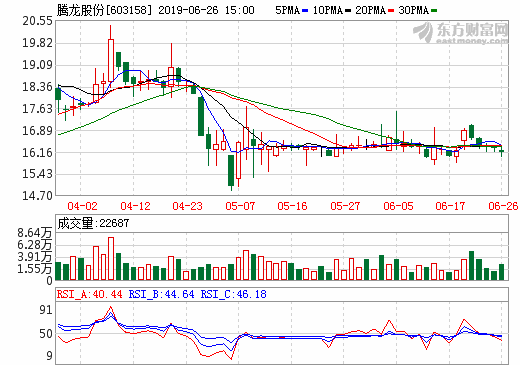Click the 3.91万 volume axis label
Image resolution: width=520 pixels, height=365 pixels.
coord(35,257)
